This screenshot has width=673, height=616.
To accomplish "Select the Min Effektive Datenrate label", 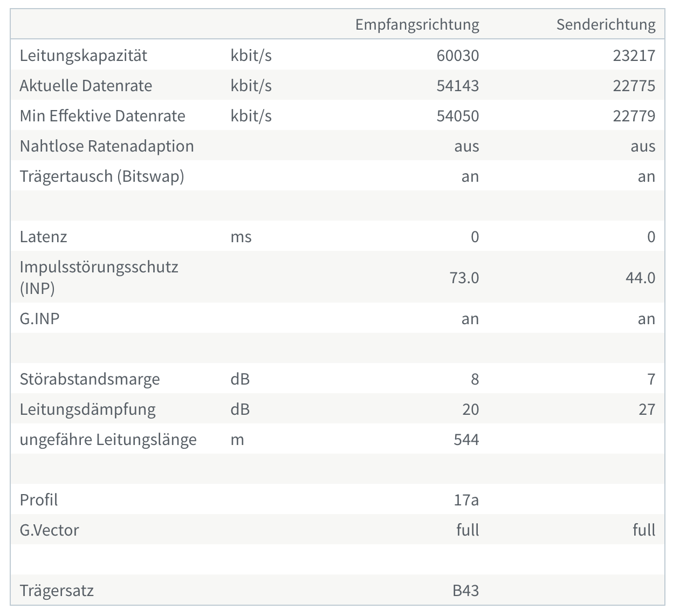I will click(x=102, y=116).
